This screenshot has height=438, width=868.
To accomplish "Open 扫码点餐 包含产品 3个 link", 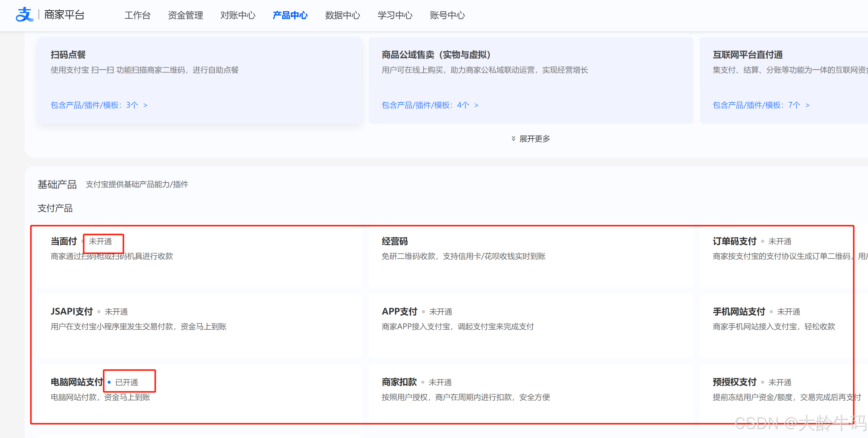I will click(x=99, y=105).
